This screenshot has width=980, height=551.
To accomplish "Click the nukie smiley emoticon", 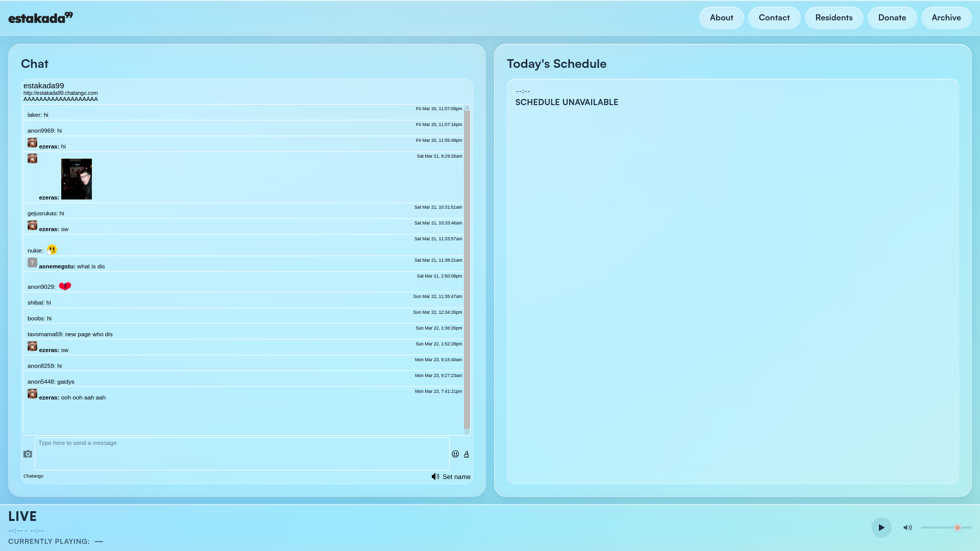I will point(52,249).
